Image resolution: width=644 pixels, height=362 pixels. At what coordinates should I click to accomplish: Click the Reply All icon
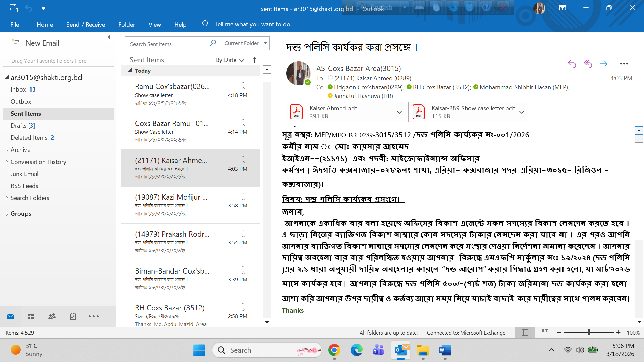(x=588, y=64)
